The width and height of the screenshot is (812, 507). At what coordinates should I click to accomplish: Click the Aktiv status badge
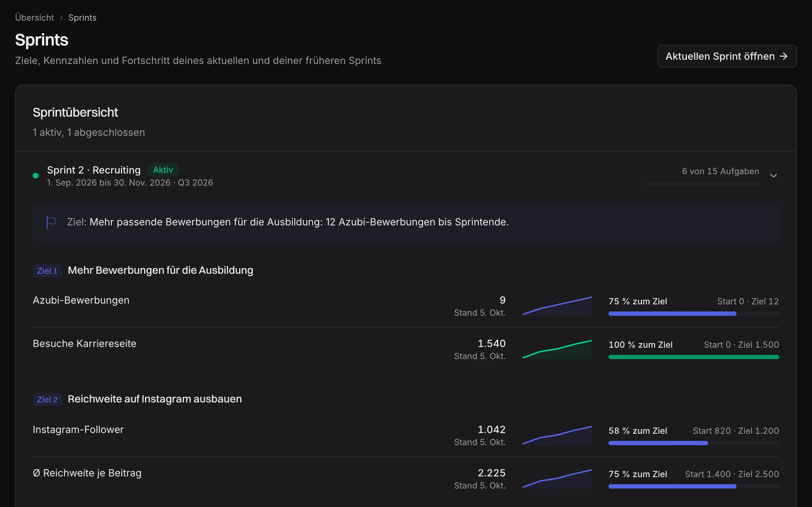pos(163,170)
